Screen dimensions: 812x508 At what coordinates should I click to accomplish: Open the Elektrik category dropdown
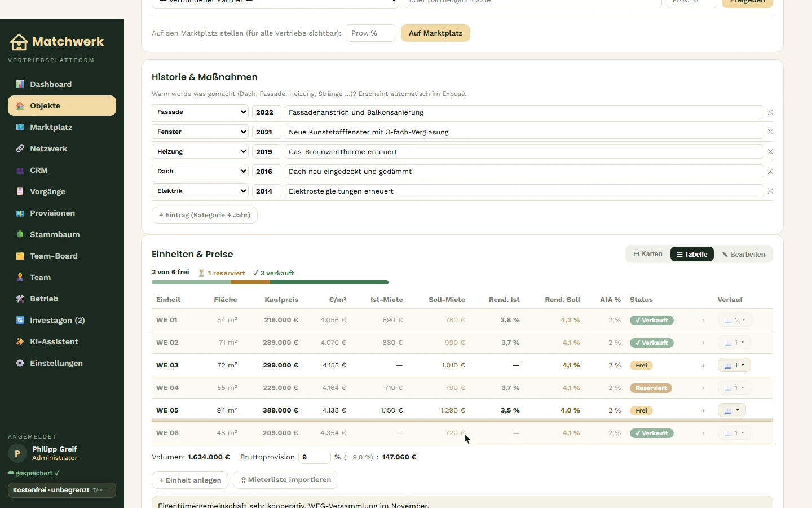click(x=200, y=191)
